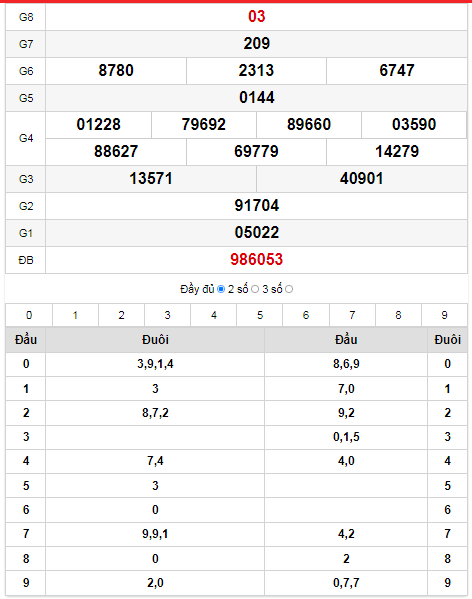Select the 'Đầy đủ' radio button
This screenshot has height=599, width=472.
point(221,289)
